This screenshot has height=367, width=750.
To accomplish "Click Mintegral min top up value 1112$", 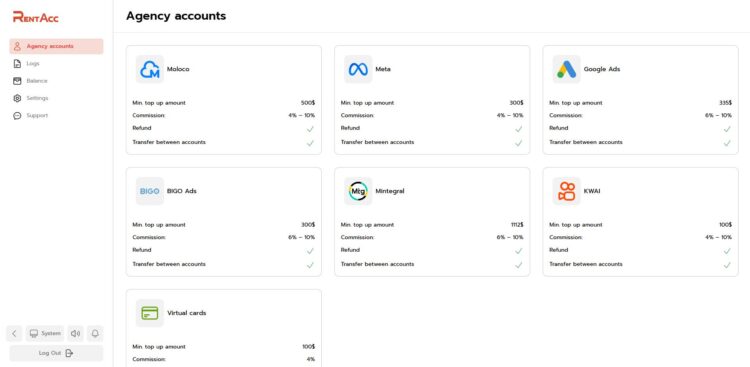I will [517, 225].
